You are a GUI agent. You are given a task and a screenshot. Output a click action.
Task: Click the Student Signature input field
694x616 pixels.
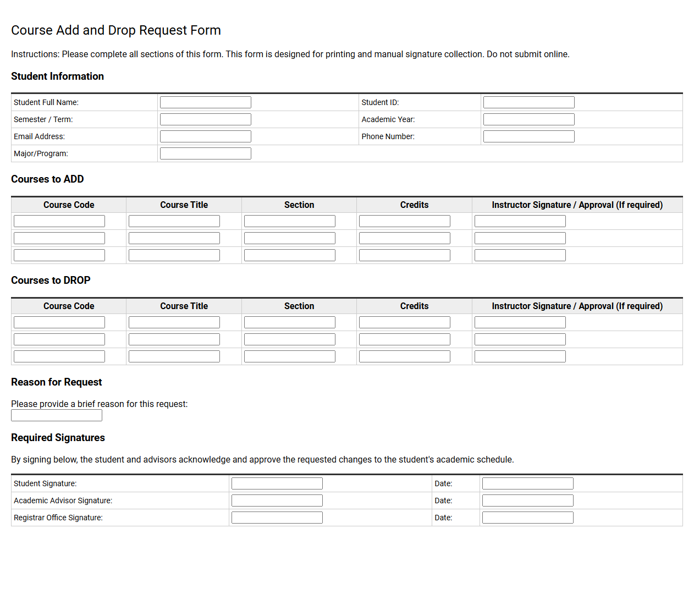point(277,483)
